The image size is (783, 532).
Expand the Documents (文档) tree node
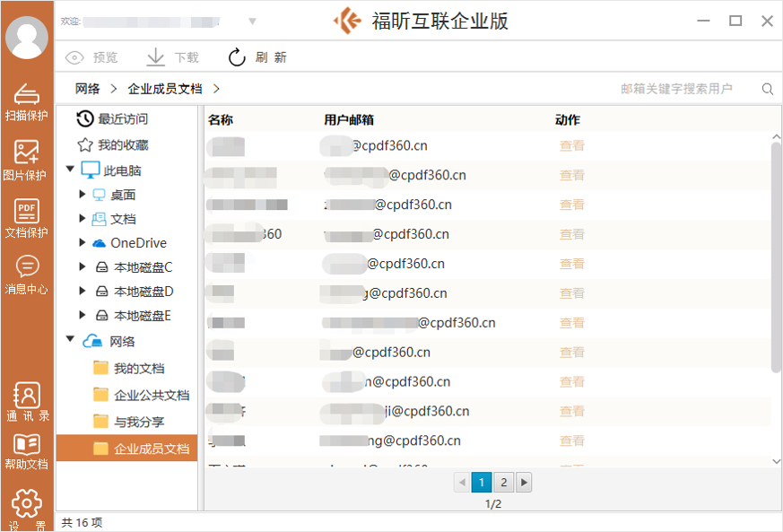[83, 218]
